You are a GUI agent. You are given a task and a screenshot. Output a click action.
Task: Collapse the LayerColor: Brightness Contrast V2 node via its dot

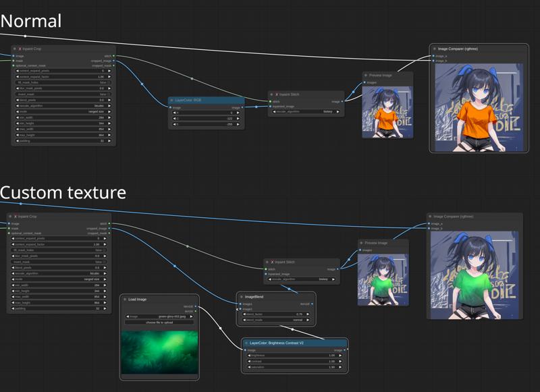(x=246, y=343)
